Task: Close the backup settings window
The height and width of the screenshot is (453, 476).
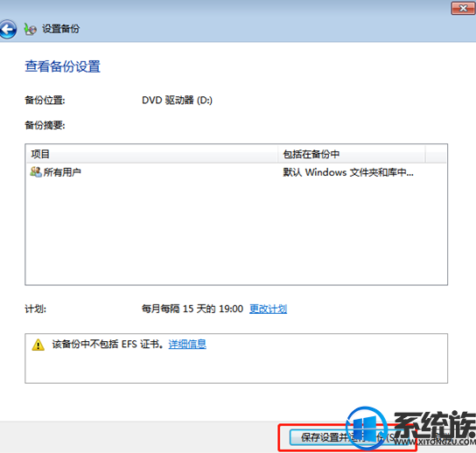Action: 463,8
